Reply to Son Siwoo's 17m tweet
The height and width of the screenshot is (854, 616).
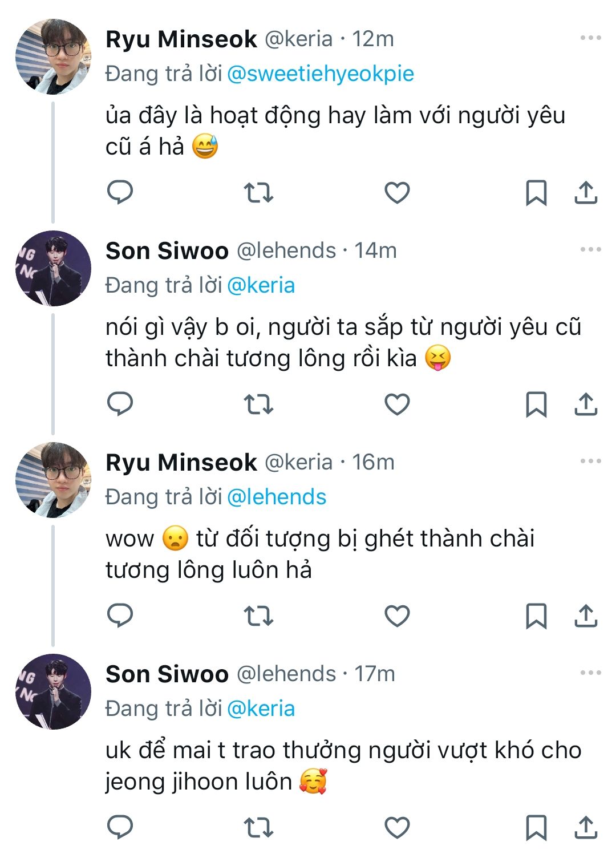pos(120,827)
